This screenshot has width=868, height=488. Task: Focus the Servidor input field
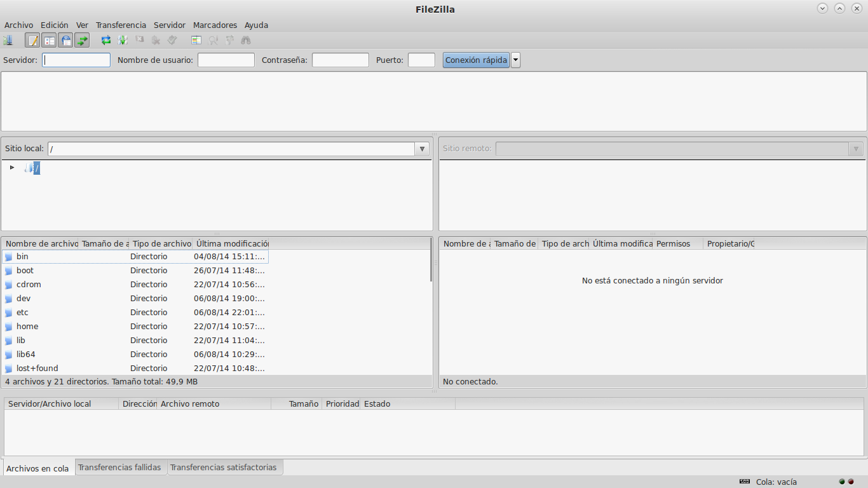[76, 60]
